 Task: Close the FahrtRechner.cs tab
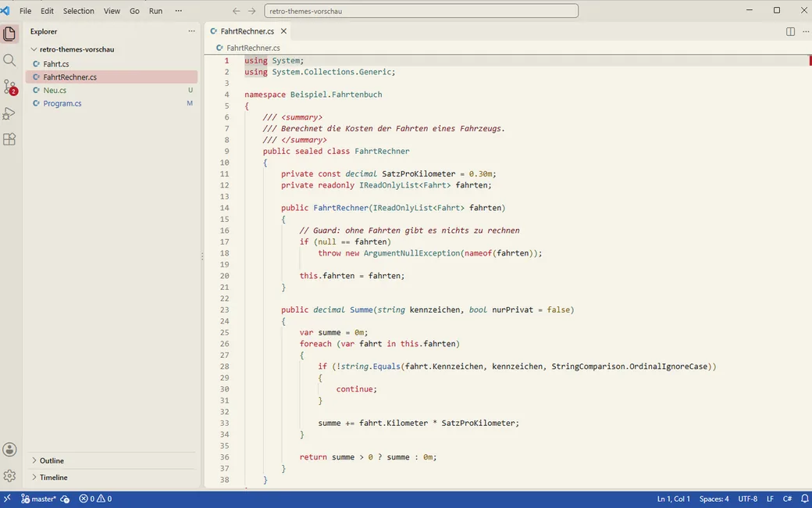click(x=283, y=31)
